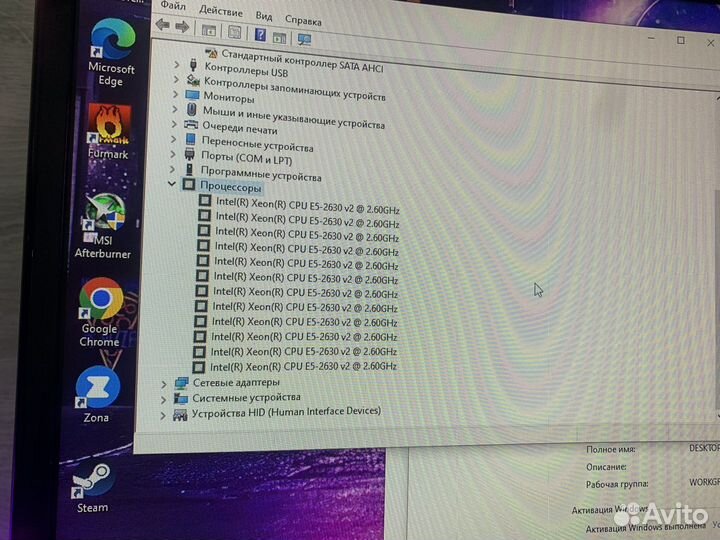The image size is (720, 540).
Task: Select the Мониторы category label
Action: coord(229,97)
